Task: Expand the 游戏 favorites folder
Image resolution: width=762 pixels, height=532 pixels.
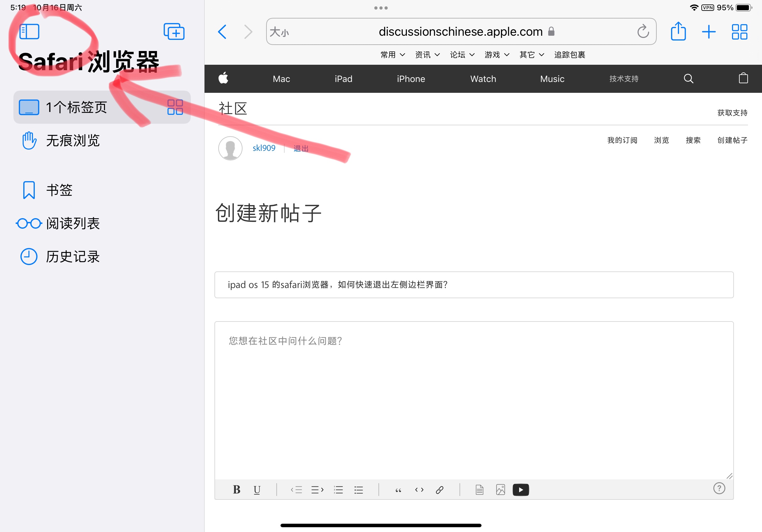Action: tap(497, 55)
